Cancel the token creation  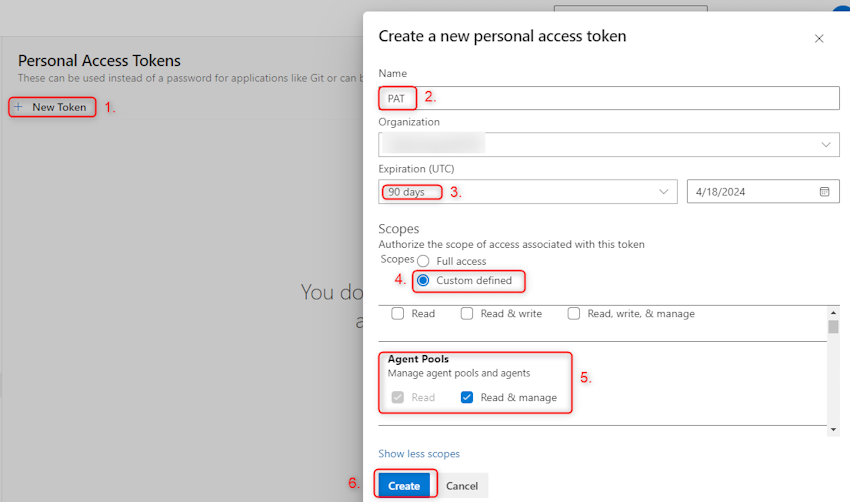tap(462, 486)
